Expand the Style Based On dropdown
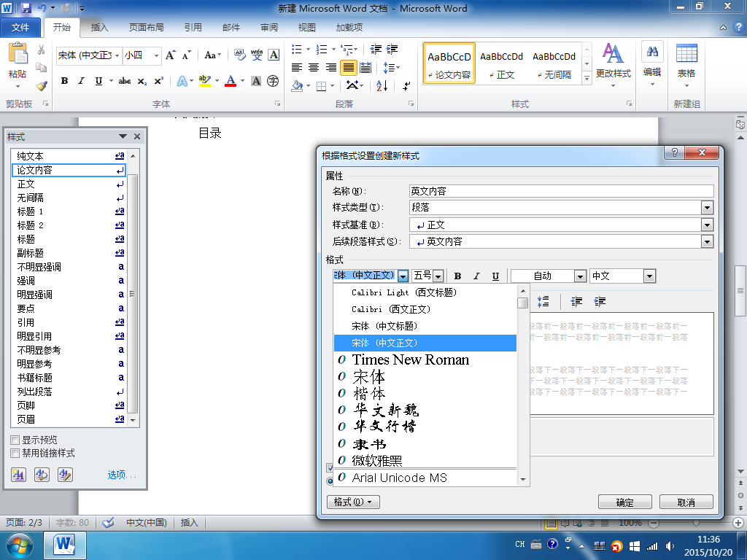 coord(707,225)
